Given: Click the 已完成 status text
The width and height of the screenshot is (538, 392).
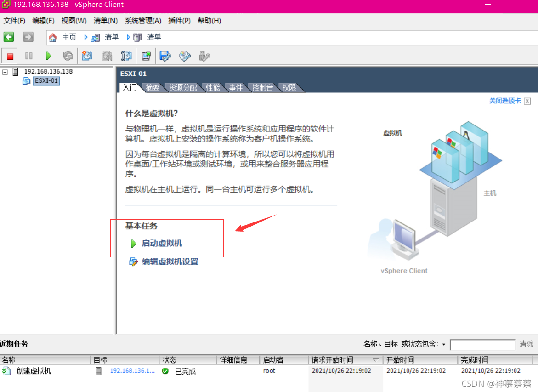Looking at the screenshot, I should click(185, 371).
